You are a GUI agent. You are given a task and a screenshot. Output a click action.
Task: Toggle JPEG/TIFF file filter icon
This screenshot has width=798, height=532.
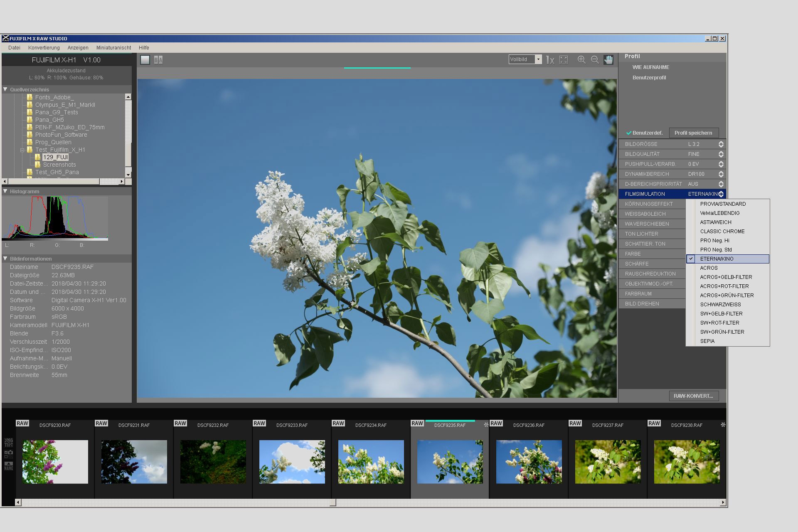point(9,442)
